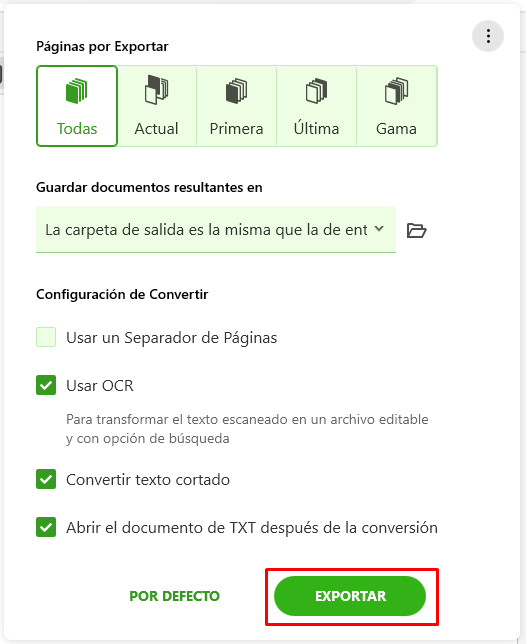The height and width of the screenshot is (644, 526).
Task: Open the carpeta de salida combo box
Action: click(x=216, y=230)
